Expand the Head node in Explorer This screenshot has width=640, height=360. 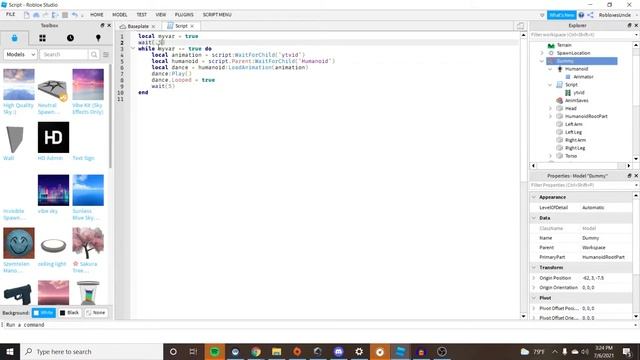550,109
